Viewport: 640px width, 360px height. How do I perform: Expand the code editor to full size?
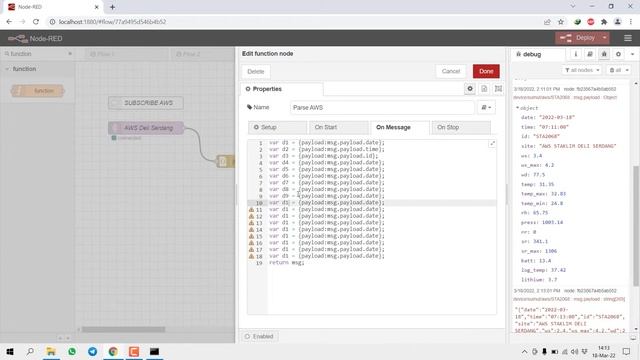[492, 144]
